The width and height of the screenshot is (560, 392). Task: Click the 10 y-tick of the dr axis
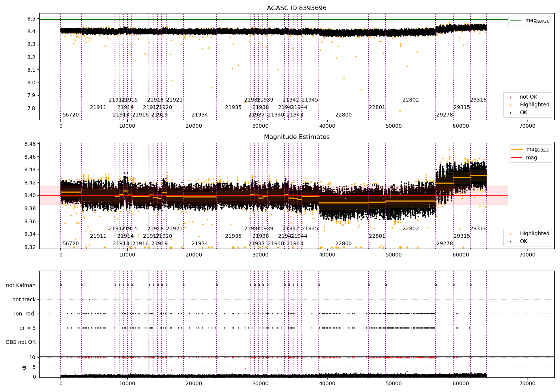(x=32, y=357)
